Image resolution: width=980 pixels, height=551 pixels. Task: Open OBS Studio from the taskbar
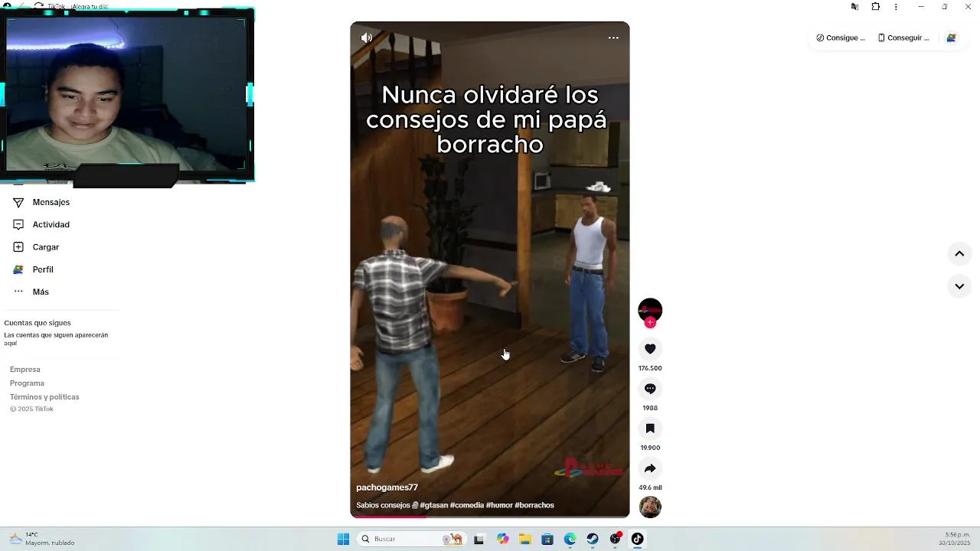pyautogui.click(x=615, y=539)
